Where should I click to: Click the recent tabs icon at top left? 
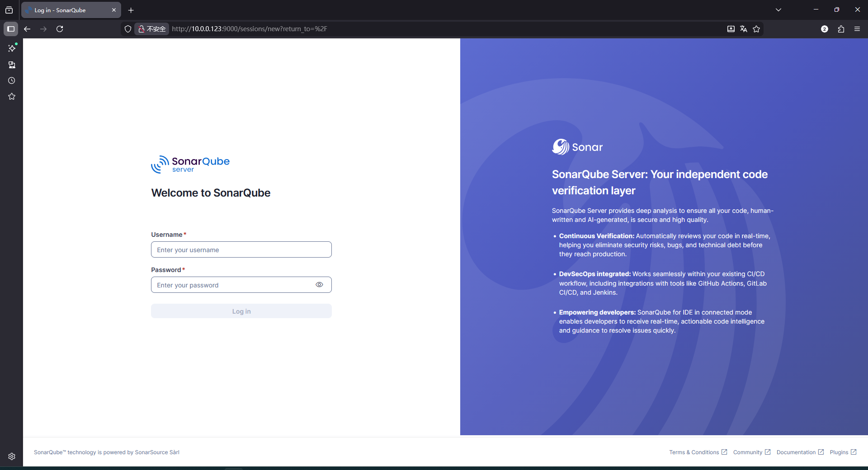(9, 10)
